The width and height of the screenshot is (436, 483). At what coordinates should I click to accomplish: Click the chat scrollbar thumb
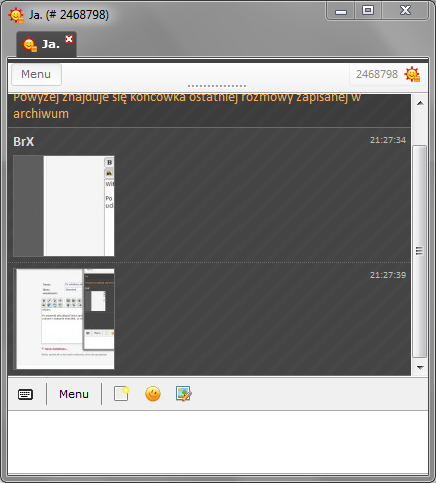(420, 251)
